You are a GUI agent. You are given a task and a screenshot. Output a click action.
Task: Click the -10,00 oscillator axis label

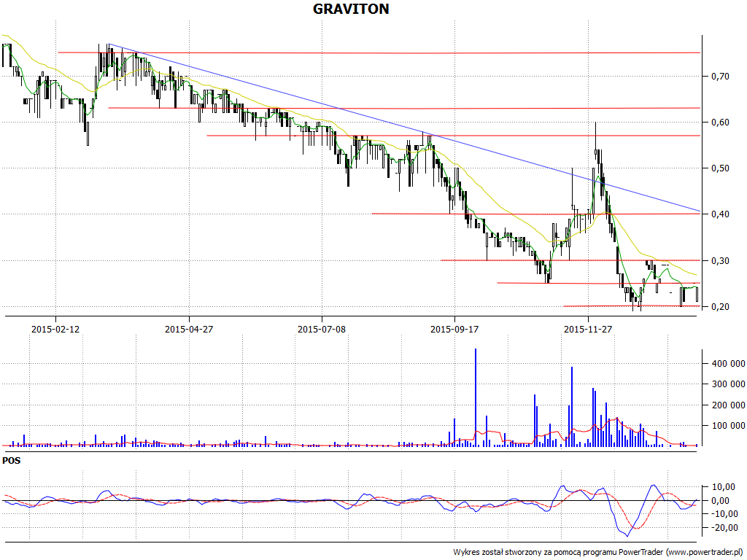723,514
